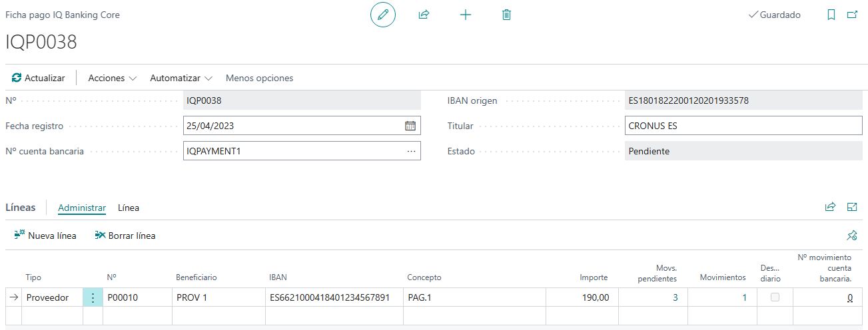Toggle the Des... diario checkbox
Screen dimensions: 868x330
click(775, 297)
